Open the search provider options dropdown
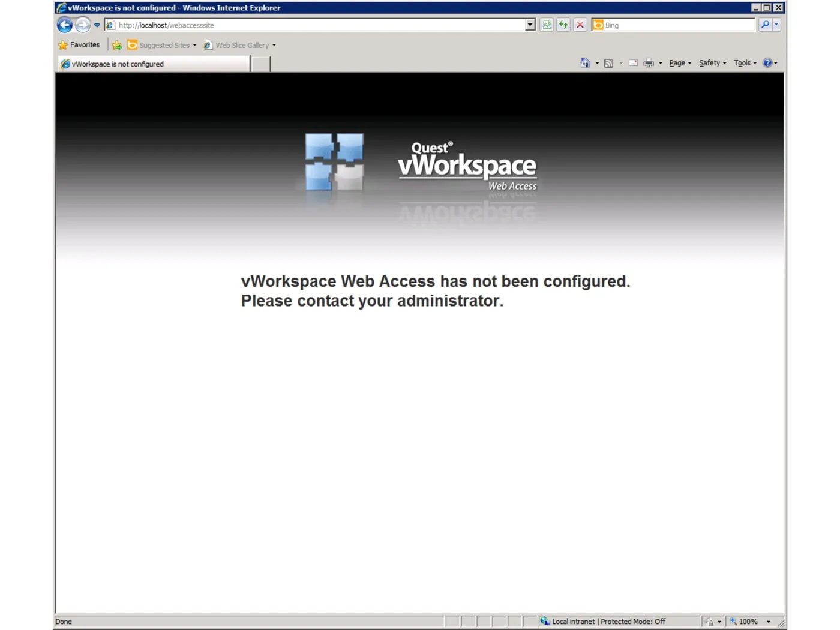 [x=776, y=25]
